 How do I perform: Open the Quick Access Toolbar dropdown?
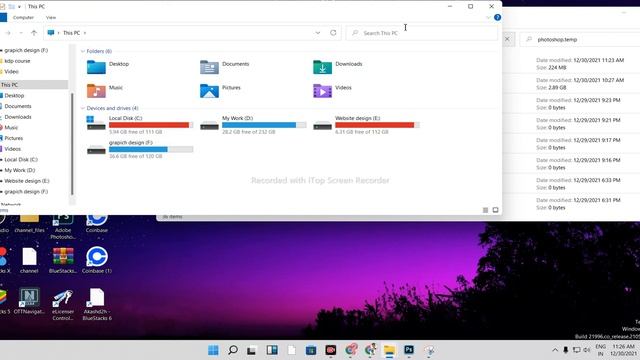point(19,7)
